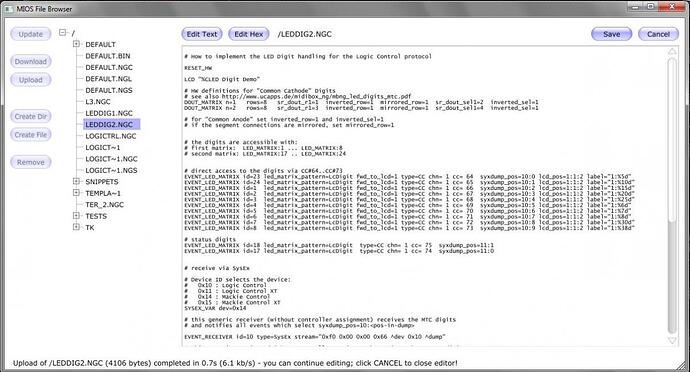The image size is (690, 372).
Task: Click the DOUT_MATRIX n=1 line
Action: (361, 102)
